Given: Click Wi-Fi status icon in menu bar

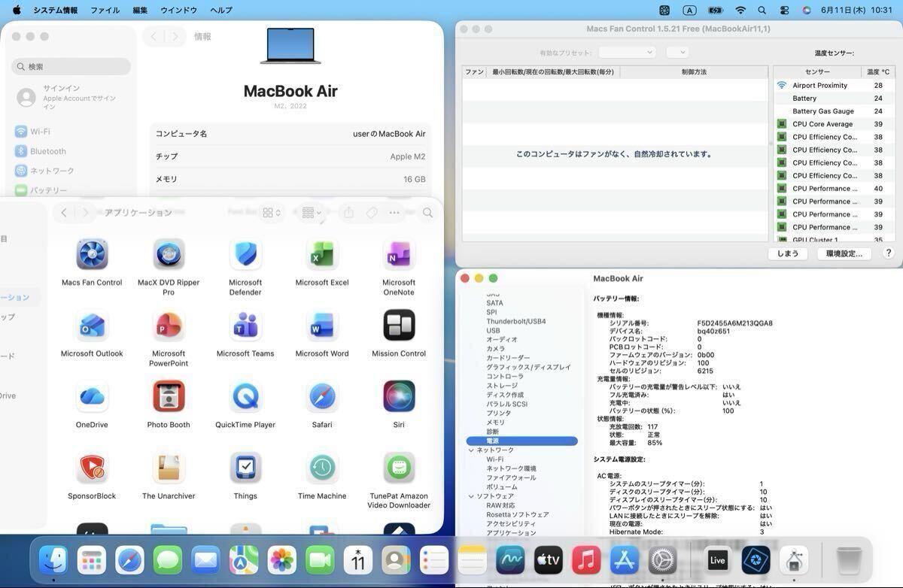Looking at the screenshot, I should click(740, 10).
